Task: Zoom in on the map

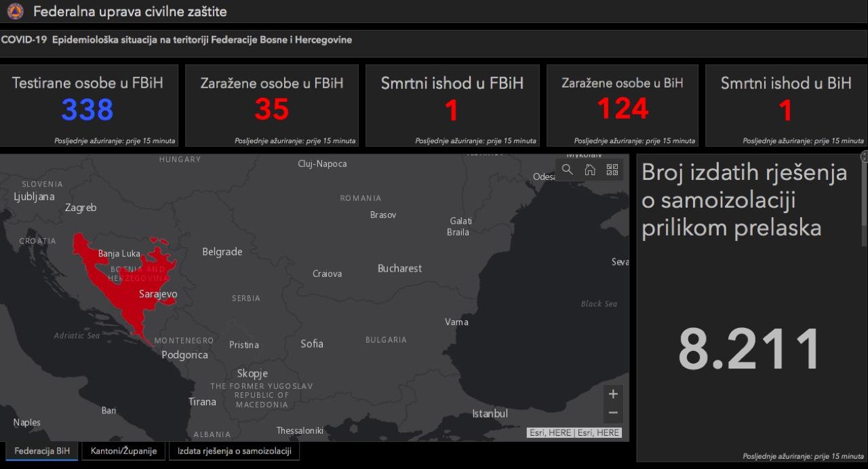Action: 613,394
